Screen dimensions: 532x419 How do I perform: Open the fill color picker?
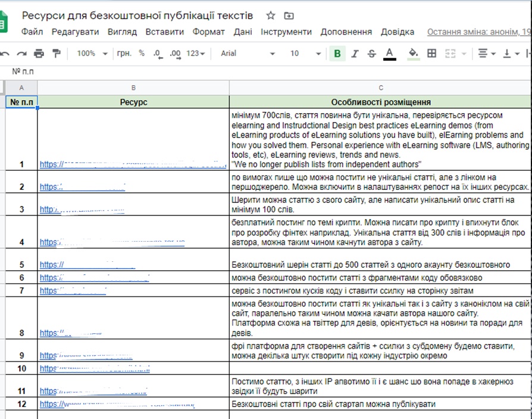(x=413, y=54)
